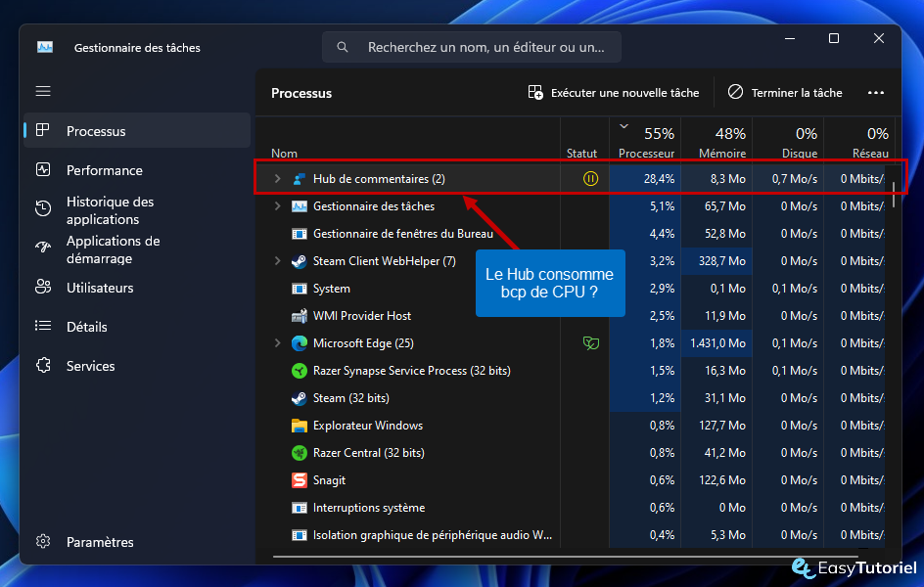Viewport: 924px width, 587px height.
Task: Click the Hub de commentaires process icon
Action: point(300,179)
